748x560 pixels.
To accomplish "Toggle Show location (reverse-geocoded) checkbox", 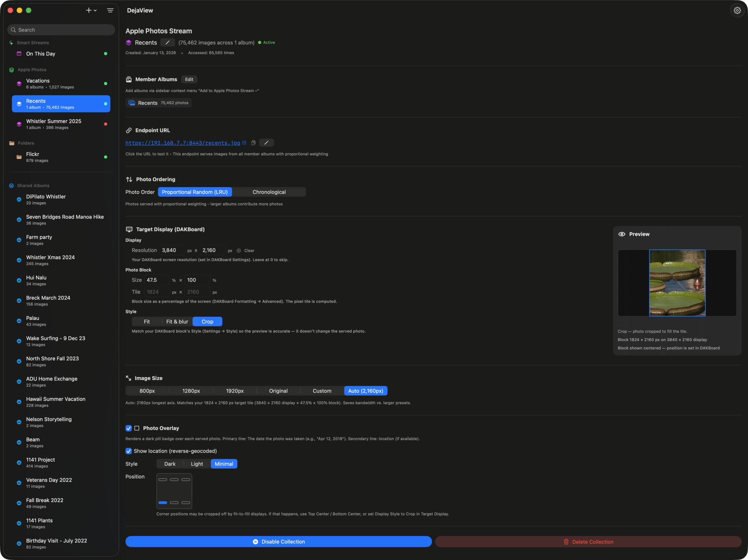I will pos(129,451).
